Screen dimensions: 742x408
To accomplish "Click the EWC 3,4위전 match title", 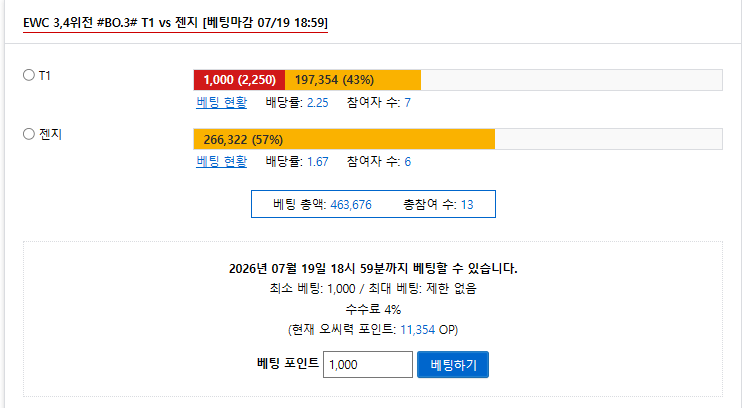I will pos(175,23).
